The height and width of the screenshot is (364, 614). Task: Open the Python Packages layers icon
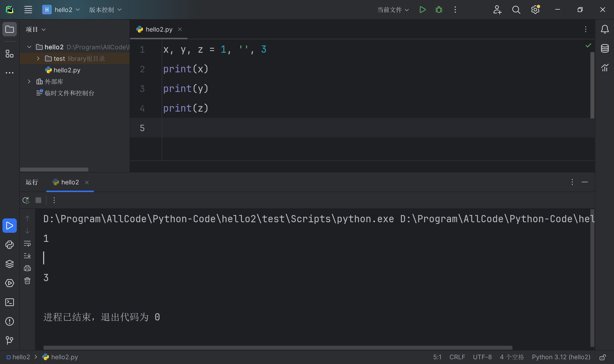click(10, 264)
